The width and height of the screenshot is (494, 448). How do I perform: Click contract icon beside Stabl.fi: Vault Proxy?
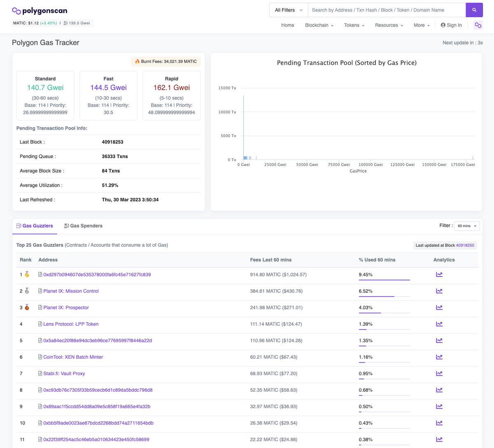(x=40, y=373)
